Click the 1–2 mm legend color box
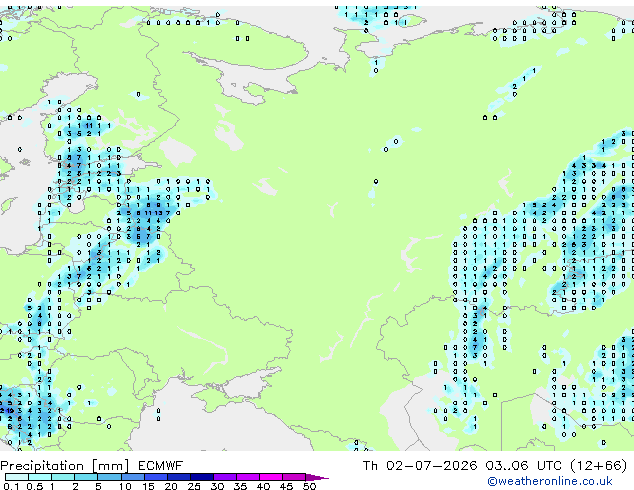Viewport: 634px width, 490px height. [x=63, y=477]
